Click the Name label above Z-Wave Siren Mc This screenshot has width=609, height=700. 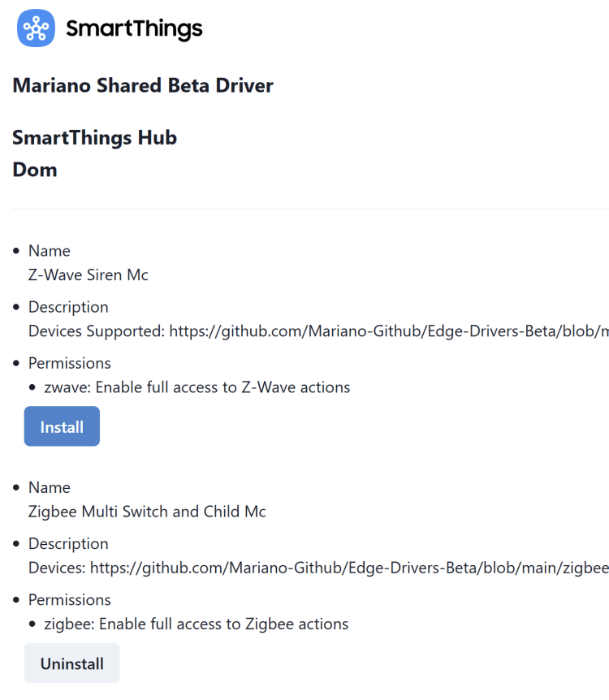click(x=50, y=251)
